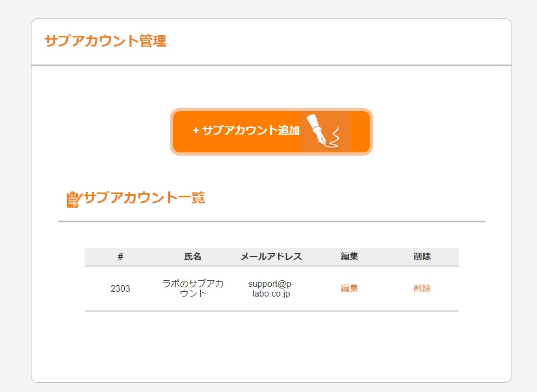The width and height of the screenshot is (537, 392).
Task: Select the account number 2303 cell
Action: [120, 288]
